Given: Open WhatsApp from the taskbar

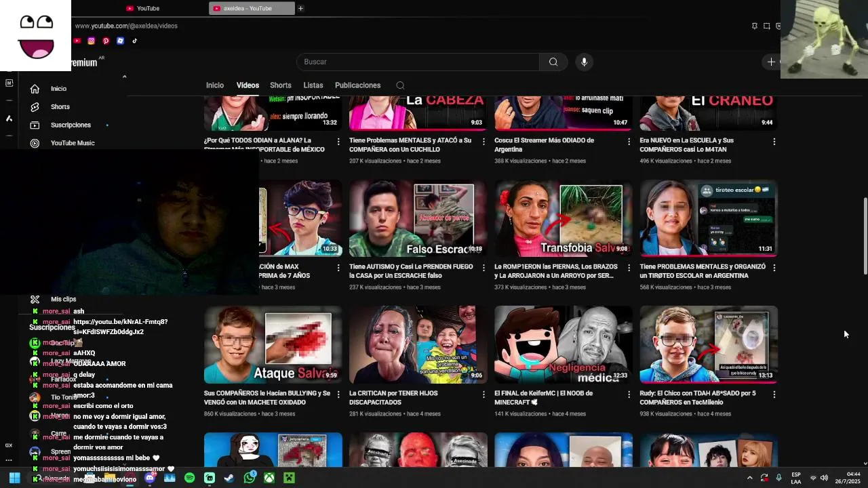Looking at the screenshot, I should tap(250, 478).
